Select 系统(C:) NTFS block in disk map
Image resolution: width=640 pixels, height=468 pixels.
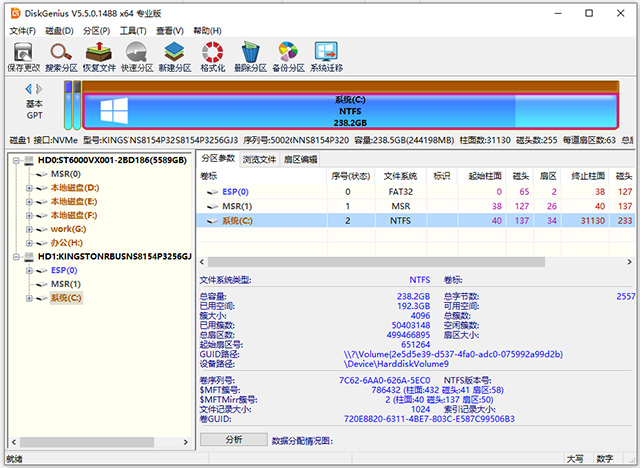point(350,111)
